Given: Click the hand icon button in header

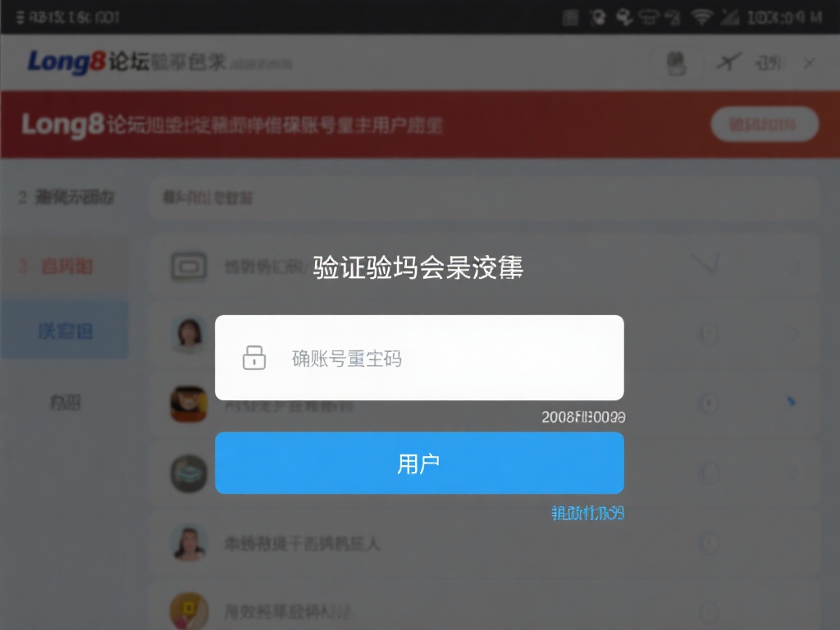Looking at the screenshot, I should [x=676, y=64].
